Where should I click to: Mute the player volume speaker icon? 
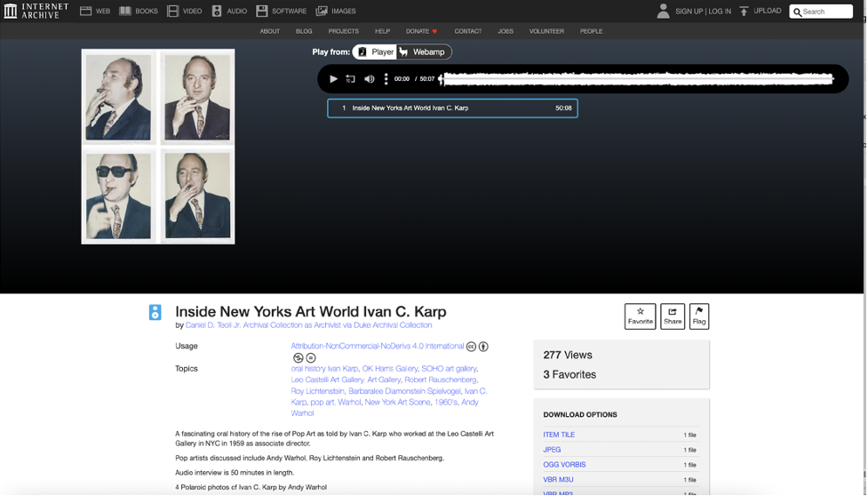click(x=370, y=79)
